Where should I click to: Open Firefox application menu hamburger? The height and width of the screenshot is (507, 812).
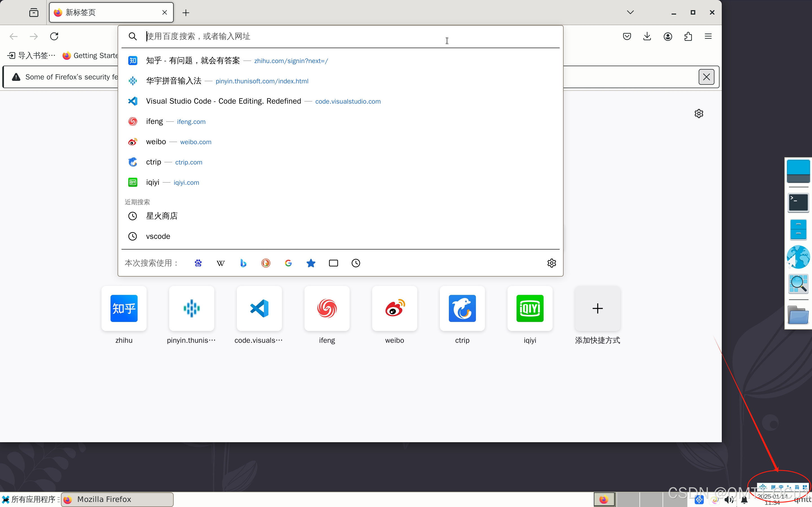coord(708,36)
